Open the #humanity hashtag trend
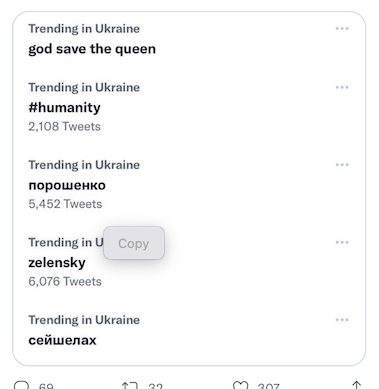The height and width of the screenshot is (389, 379). click(x=64, y=108)
